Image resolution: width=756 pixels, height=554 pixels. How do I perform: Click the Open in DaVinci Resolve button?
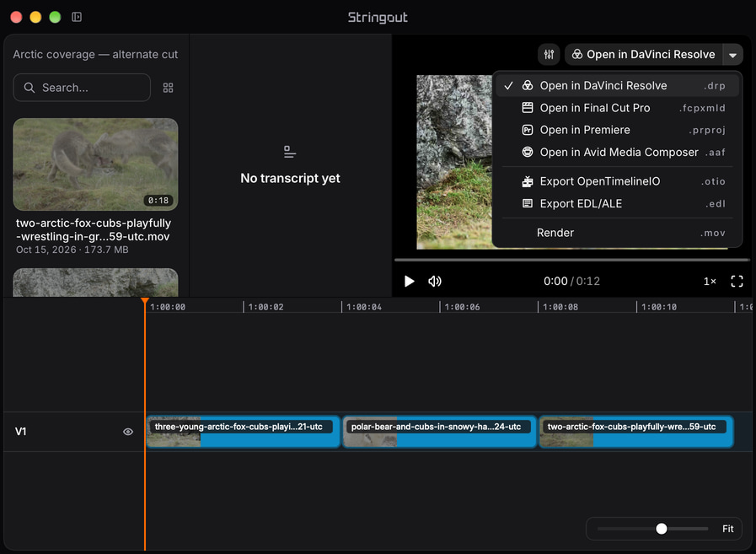[643, 55]
